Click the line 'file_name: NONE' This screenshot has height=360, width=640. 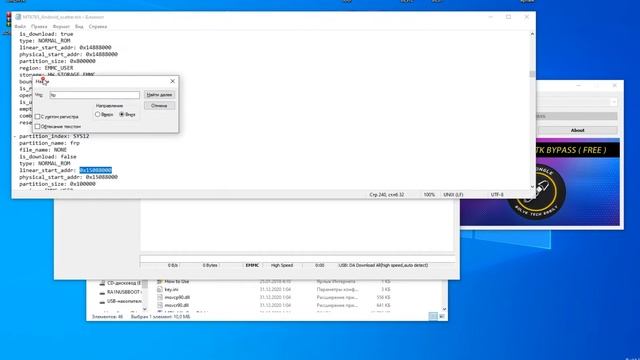[43, 150]
